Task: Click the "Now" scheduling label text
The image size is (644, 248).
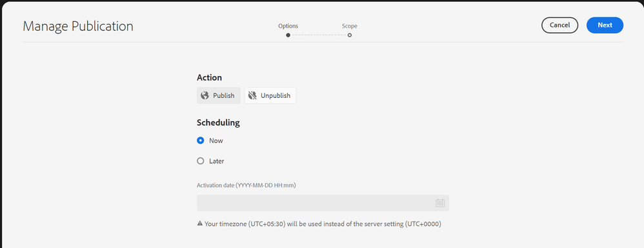Action: [x=216, y=140]
